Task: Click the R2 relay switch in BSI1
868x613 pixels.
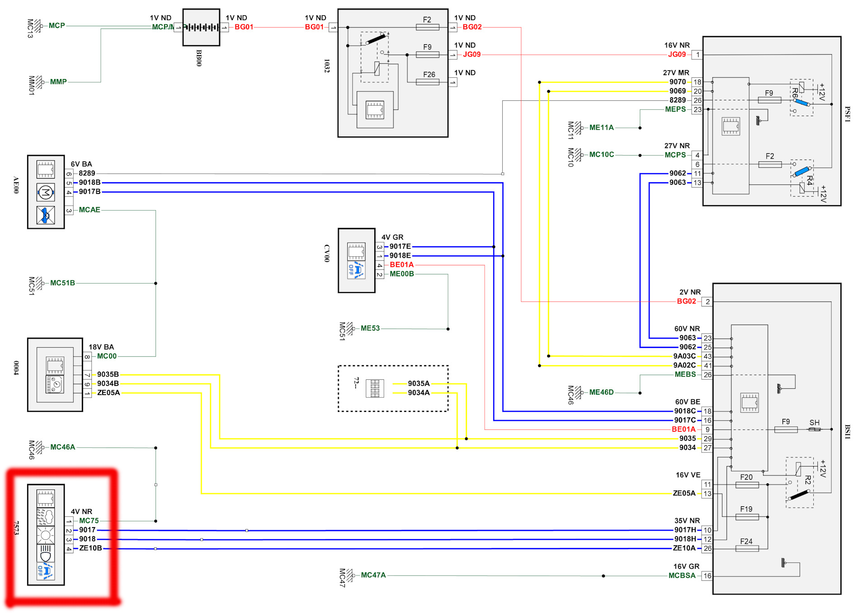Action: tap(799, 494)
